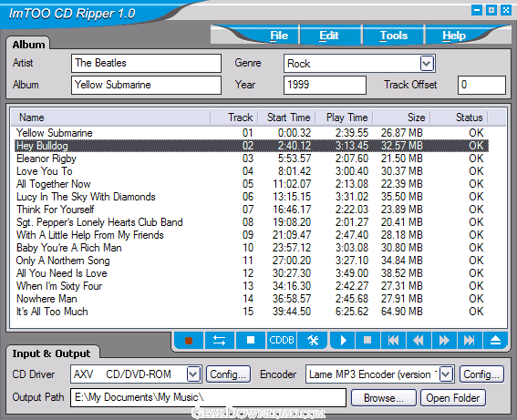
Task: Play the selected track
Action: 343,341
